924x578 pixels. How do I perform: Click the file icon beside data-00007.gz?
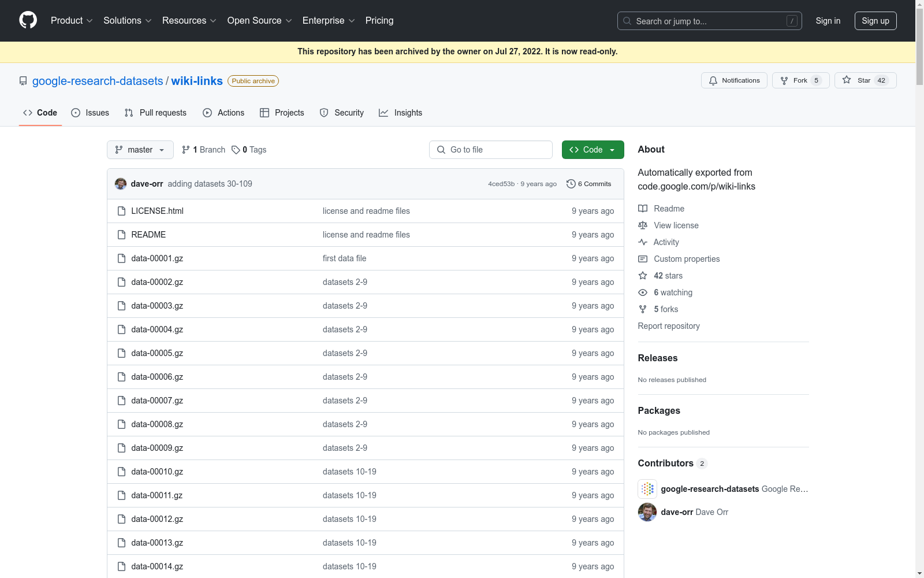coord(121,401)
